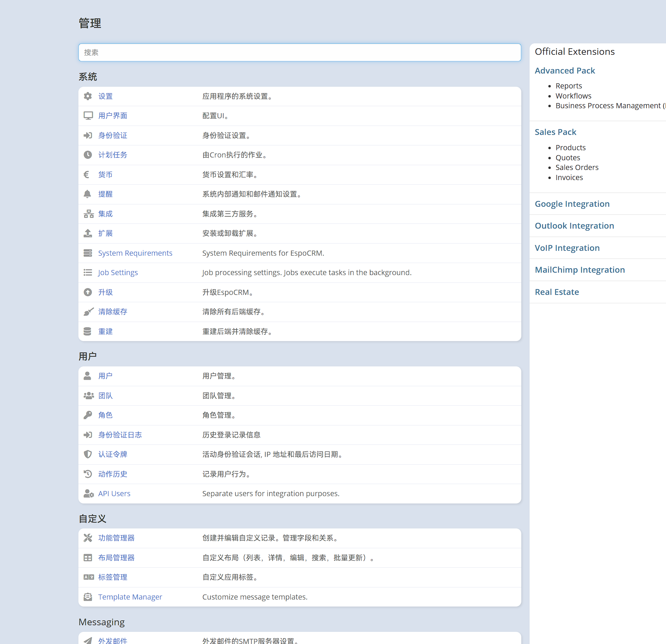The height and width of the screenshot is (644, 666).
Task: Open Advanced Pack extension link
Action: (565, 70)
